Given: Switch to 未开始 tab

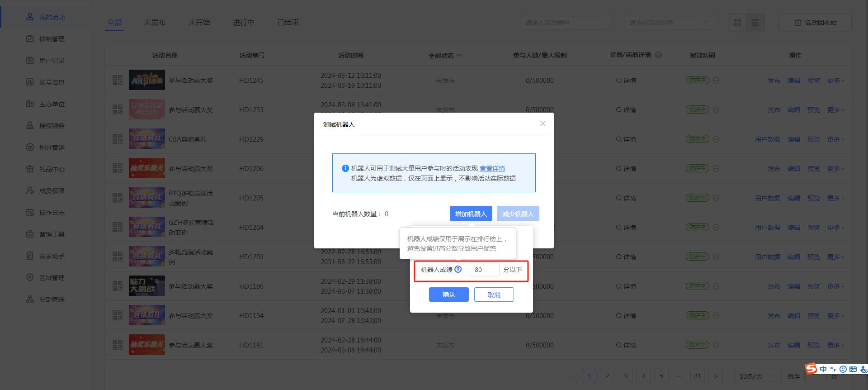Looking at the screenshot, I should coord(199,22).
